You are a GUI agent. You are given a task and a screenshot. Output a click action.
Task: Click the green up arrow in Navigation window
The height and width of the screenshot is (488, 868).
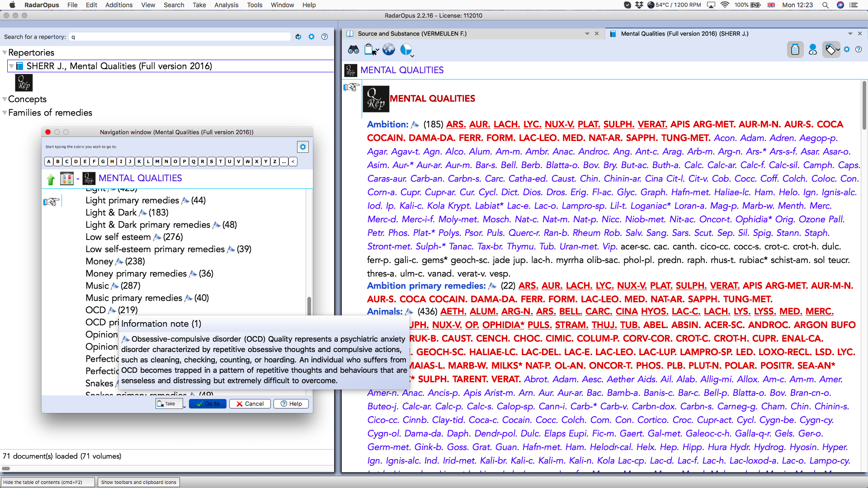point(51,179)
